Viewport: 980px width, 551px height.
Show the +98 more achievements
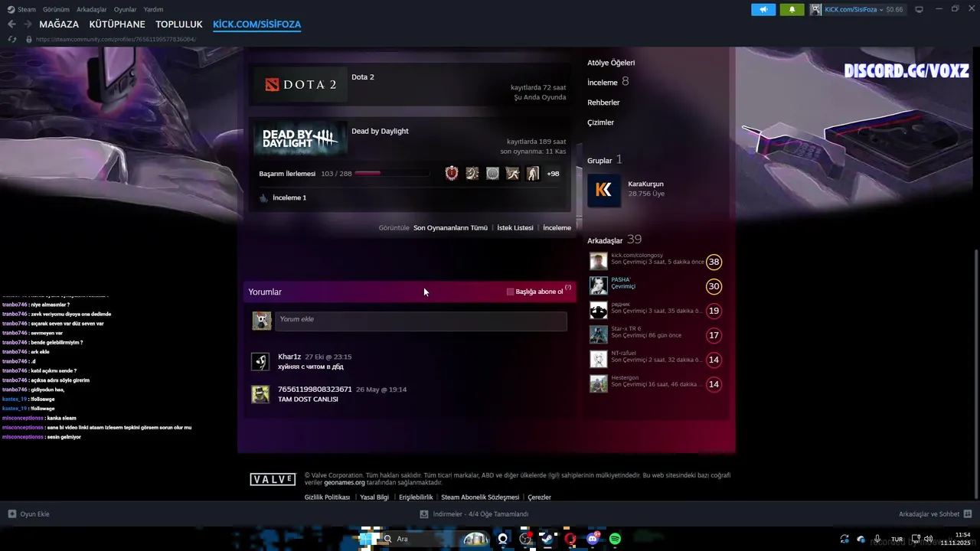[553, 174]
